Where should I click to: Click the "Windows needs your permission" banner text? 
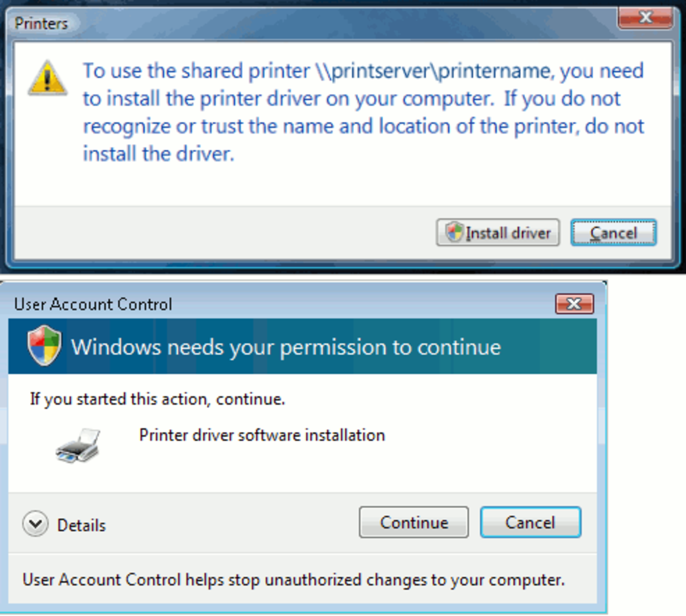286,348
